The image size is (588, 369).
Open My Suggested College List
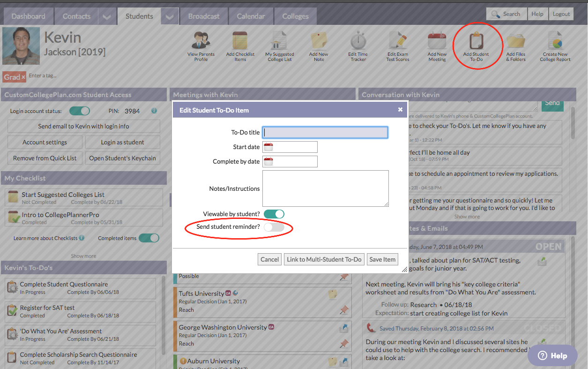pyautogui.click(x=279, y=41)
